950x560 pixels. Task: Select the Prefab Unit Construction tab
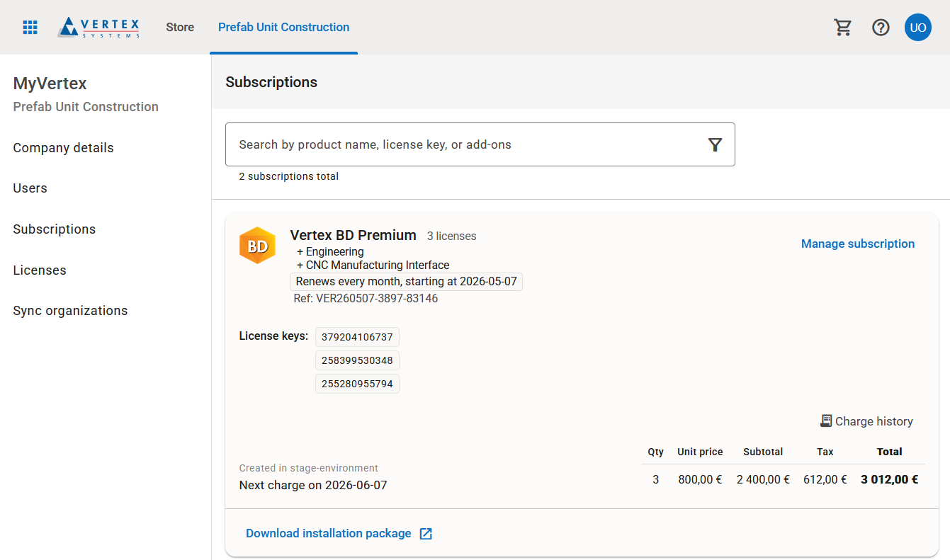[x=283, y=28]
